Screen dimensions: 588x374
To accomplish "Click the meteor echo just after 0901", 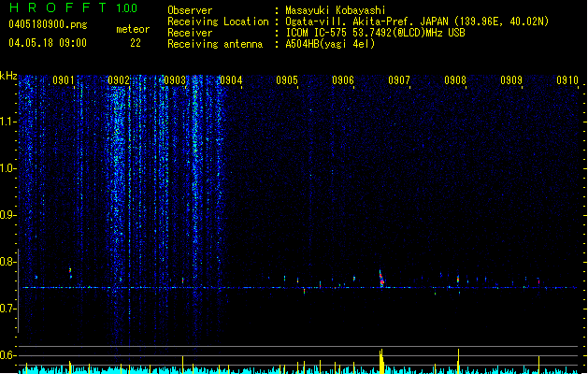I will (x=70, y=273).
